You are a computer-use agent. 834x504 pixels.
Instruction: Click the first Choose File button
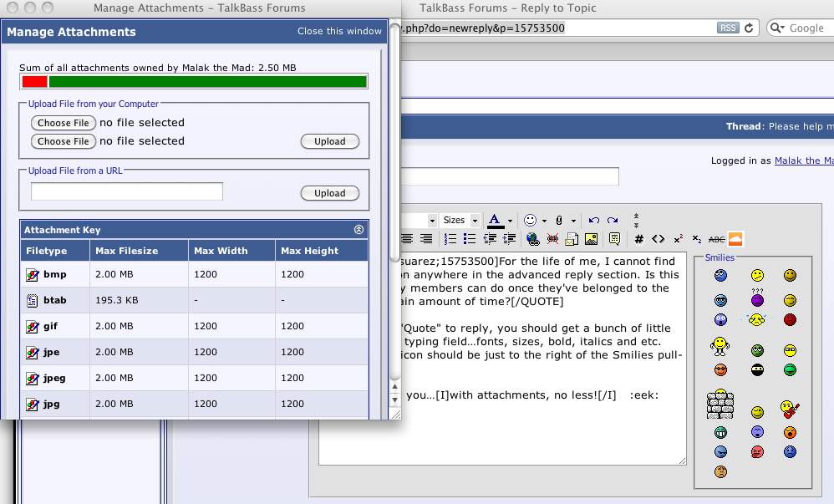coord(64,123)
